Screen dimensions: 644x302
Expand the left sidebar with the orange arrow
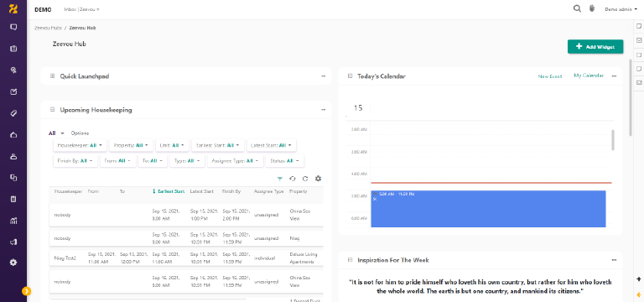[26, 291]
